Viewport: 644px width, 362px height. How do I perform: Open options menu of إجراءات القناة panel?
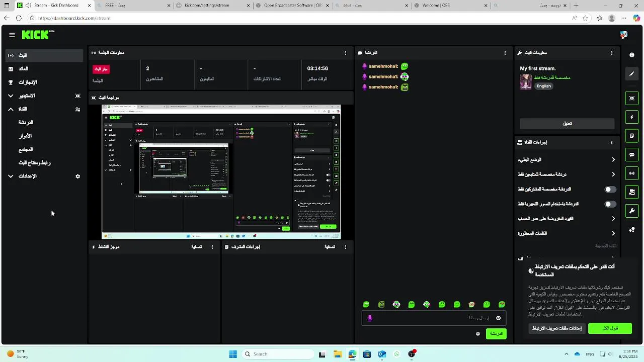pos(612,142)
